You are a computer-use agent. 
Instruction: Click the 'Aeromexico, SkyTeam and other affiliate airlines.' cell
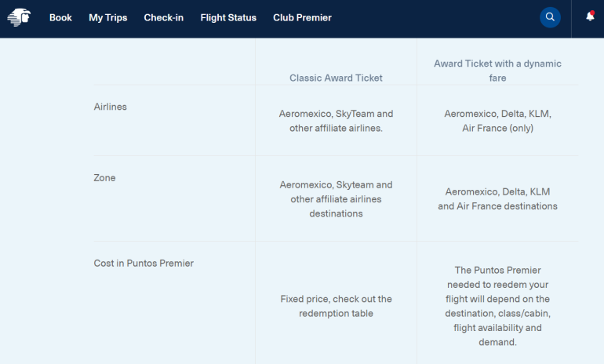tap(336, 121)
